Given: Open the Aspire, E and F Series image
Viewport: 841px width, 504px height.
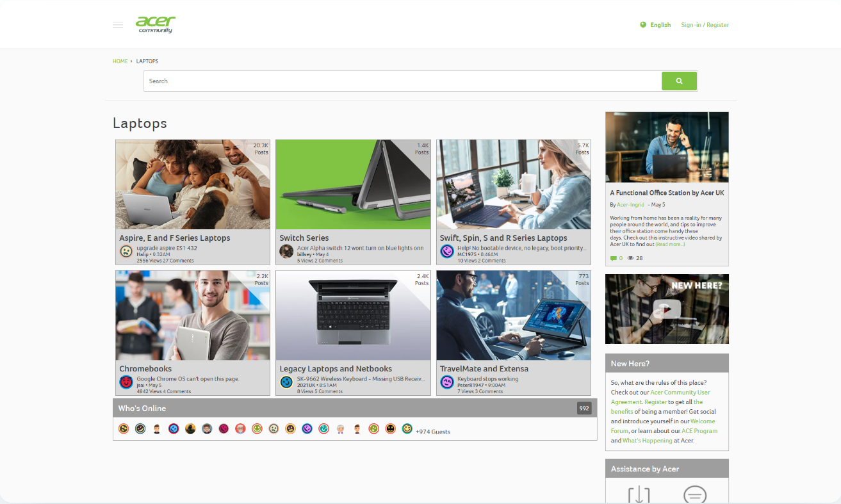Looking at the screenshot, I should (x=193, y=184).
